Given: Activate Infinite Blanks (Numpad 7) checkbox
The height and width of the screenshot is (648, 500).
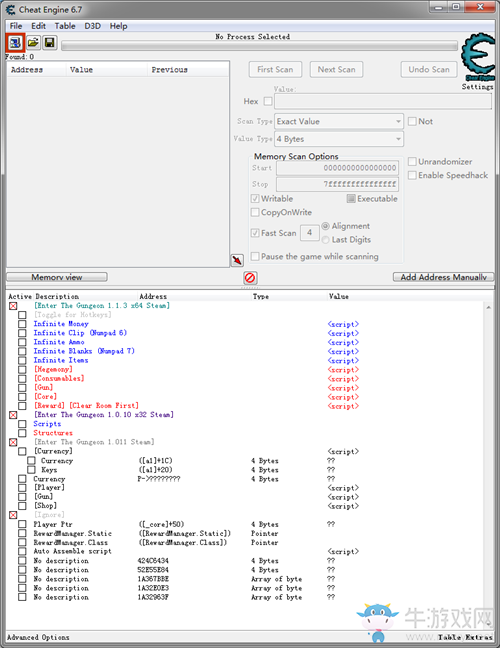Looking at the screenshot, I should pos(22,351).
